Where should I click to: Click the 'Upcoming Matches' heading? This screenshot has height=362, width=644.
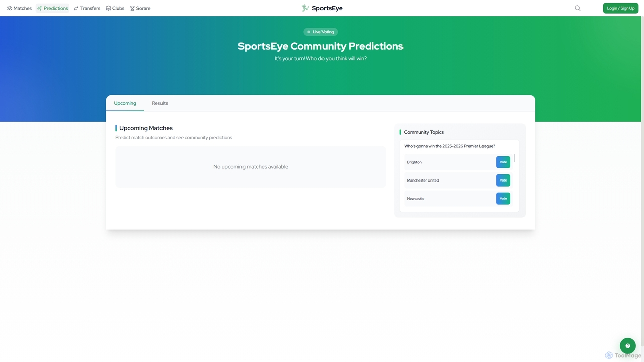pos(146,128)
